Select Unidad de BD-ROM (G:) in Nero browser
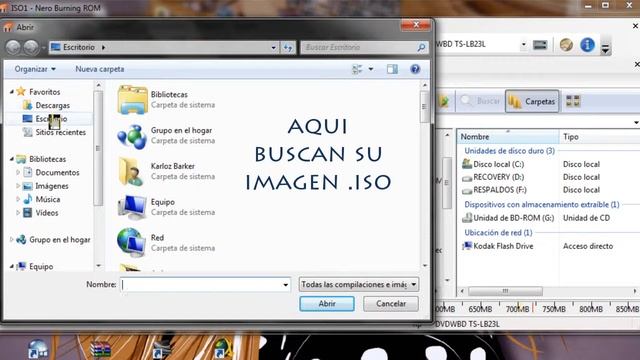Viewport: 640px width, 360px height. point(508,218)
